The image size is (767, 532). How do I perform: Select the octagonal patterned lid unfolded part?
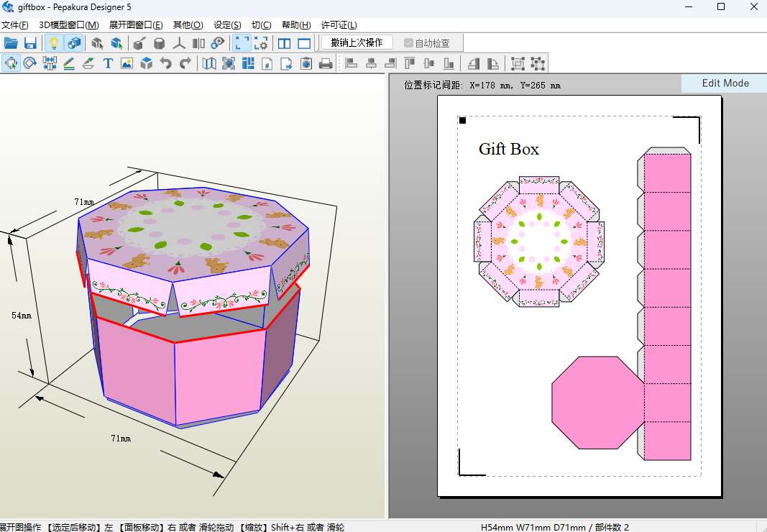coord(539,242)
